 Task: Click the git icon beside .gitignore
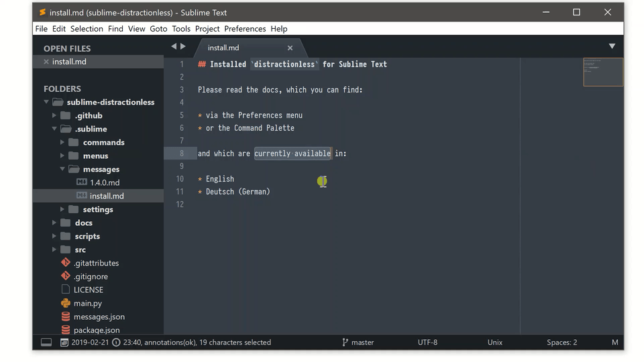[x=65, y=276]
